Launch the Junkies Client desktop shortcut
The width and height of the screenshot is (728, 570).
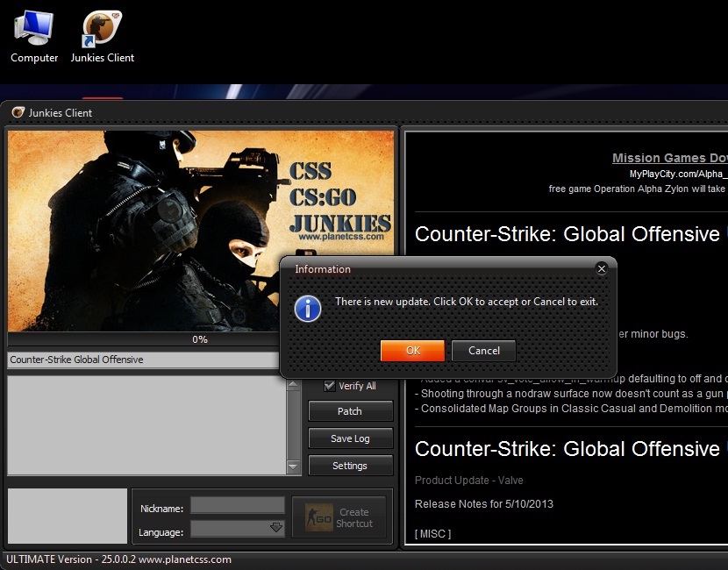[102, 37]
